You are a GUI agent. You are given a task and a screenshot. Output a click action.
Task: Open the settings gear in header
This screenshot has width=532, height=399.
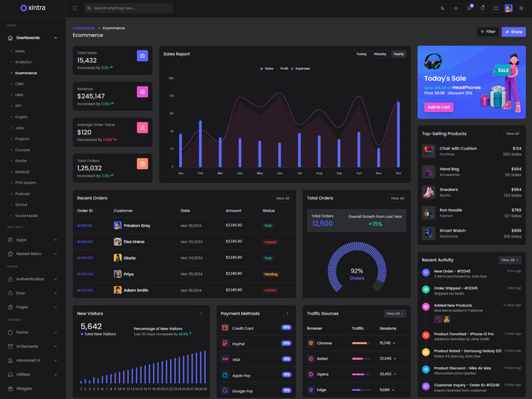point(521,9)
